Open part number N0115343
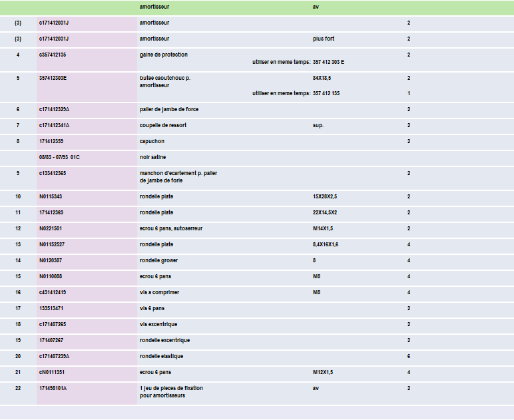 click(51, 196)
